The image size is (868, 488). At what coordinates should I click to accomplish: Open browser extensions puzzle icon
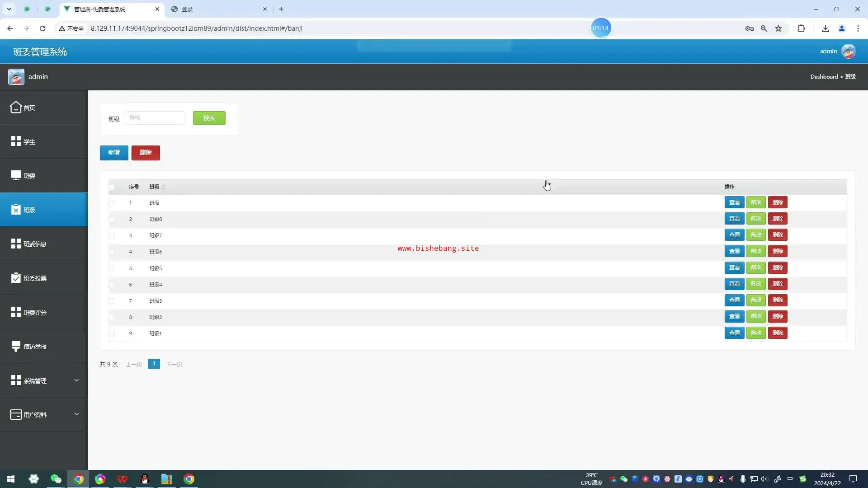tap(801, 28)
